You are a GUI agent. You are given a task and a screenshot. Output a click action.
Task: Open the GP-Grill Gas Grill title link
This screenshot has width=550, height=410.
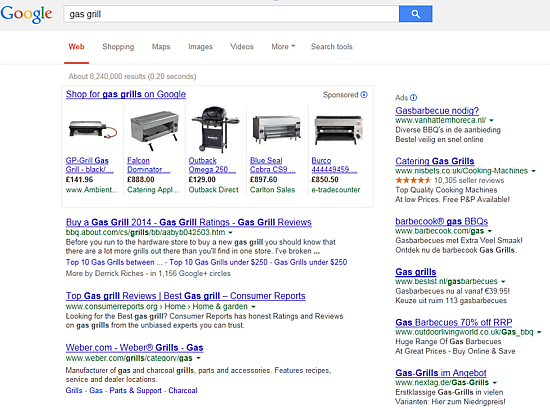point(89,165)
